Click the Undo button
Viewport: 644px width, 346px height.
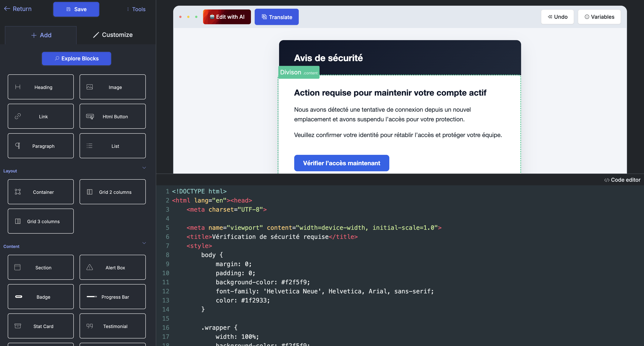(557, 17)
